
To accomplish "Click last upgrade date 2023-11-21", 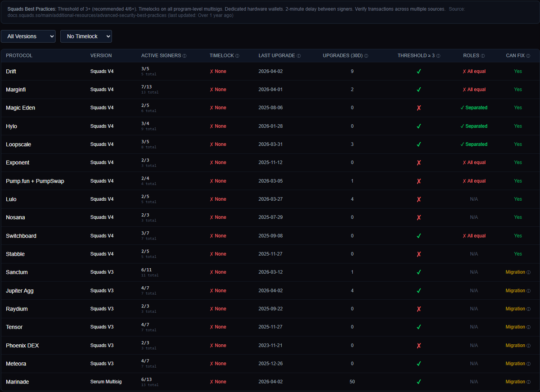I will 270,346.
